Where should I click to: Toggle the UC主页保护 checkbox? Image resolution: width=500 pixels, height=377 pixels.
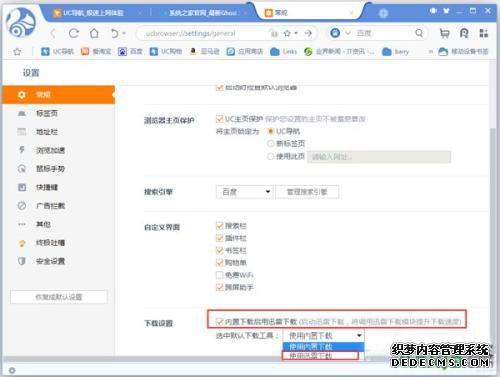[219, 119]
